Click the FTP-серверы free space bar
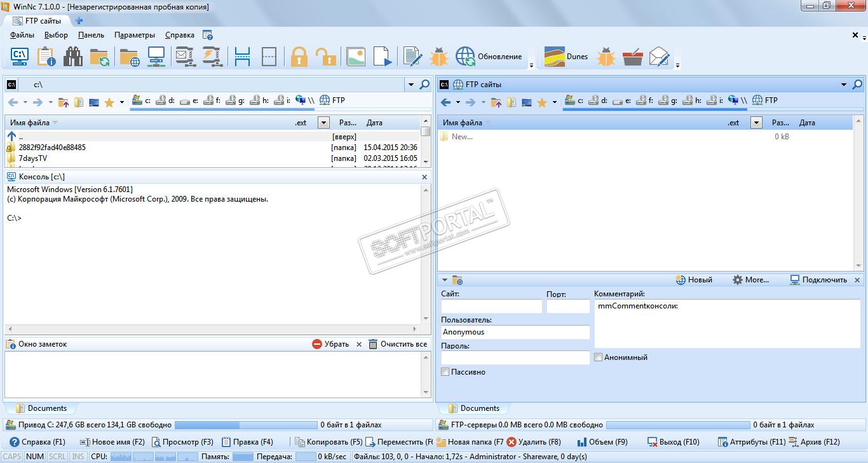868x463 pixels. (x=677, y=425)
